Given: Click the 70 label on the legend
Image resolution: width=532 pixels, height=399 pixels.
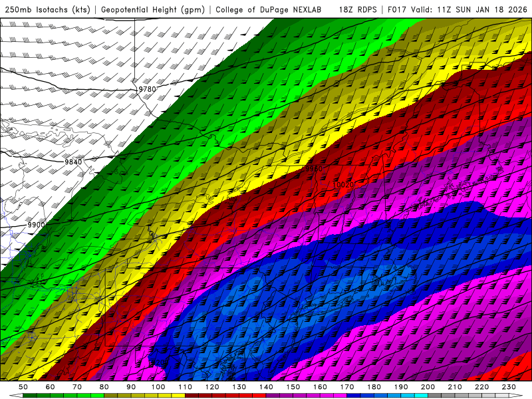Looking at the screenshot, I should [77, 387].
